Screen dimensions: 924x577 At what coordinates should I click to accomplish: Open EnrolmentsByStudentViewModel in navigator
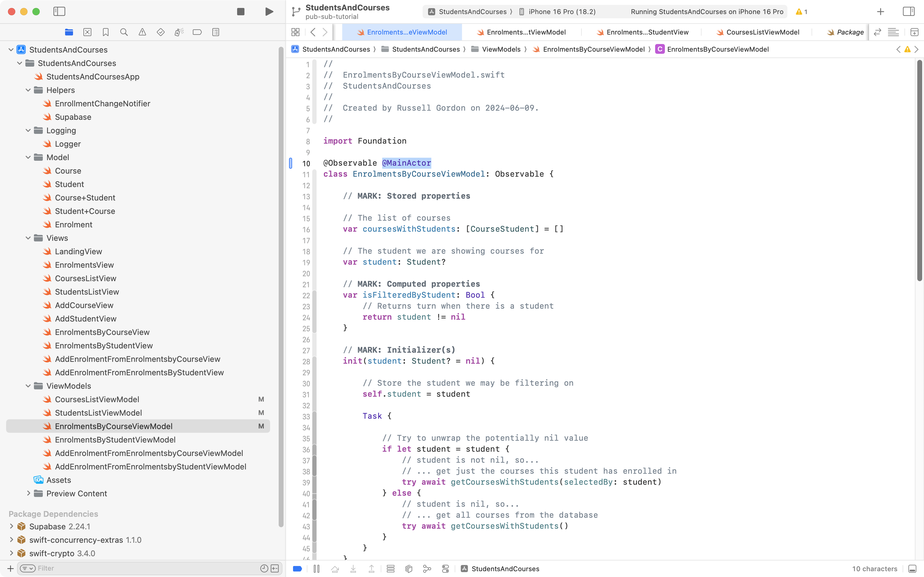(x=115, y=439)
